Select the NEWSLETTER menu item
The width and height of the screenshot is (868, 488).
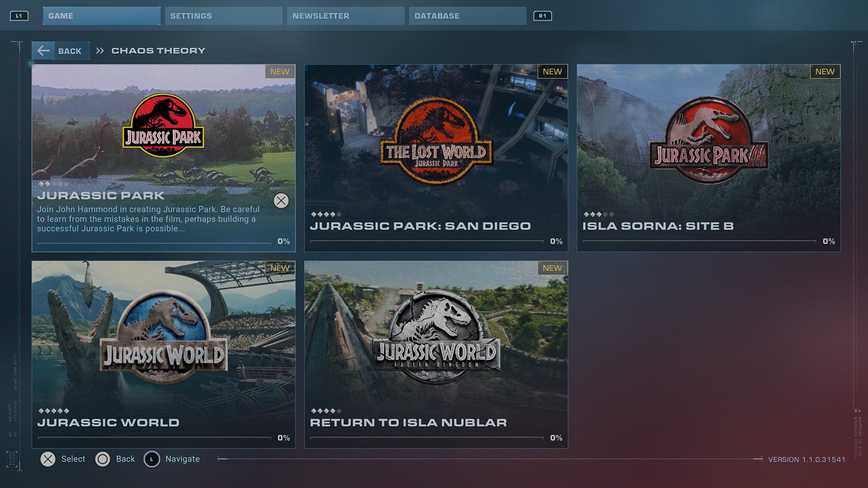(x=345, y=16)
